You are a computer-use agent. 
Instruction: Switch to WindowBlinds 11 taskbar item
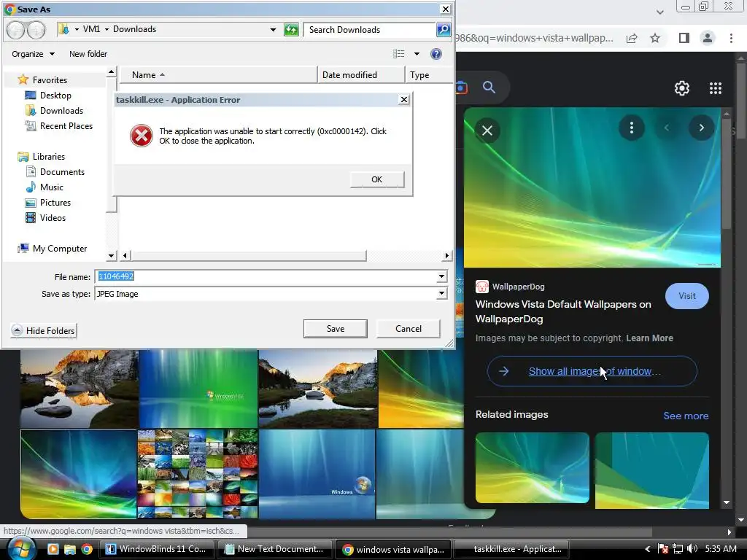coord(157,549)
